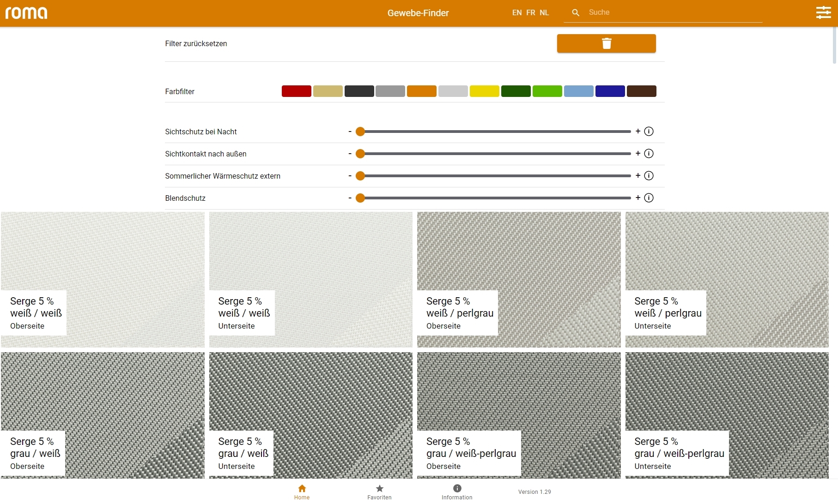The height and width of the screenshot is (504, 838).
Task: Open info for Sichtkontakt nach außen
Action: click(x=649, y=154)
